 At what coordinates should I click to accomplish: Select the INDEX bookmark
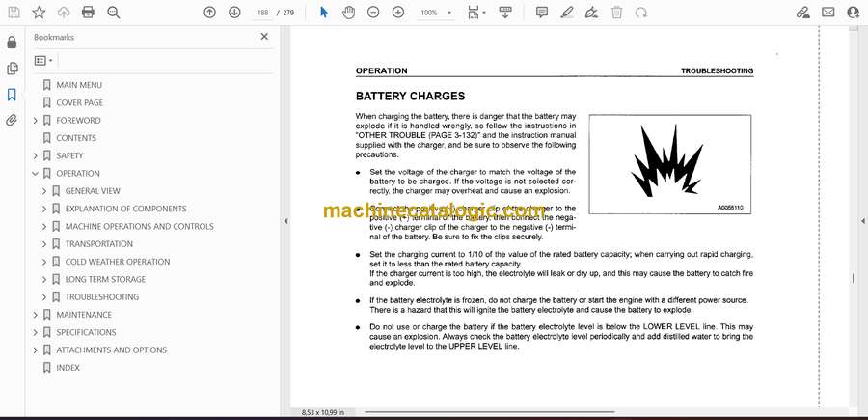[68, 367]
